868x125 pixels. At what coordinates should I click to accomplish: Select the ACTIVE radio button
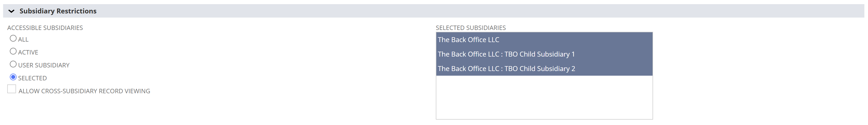coord(13,51)
